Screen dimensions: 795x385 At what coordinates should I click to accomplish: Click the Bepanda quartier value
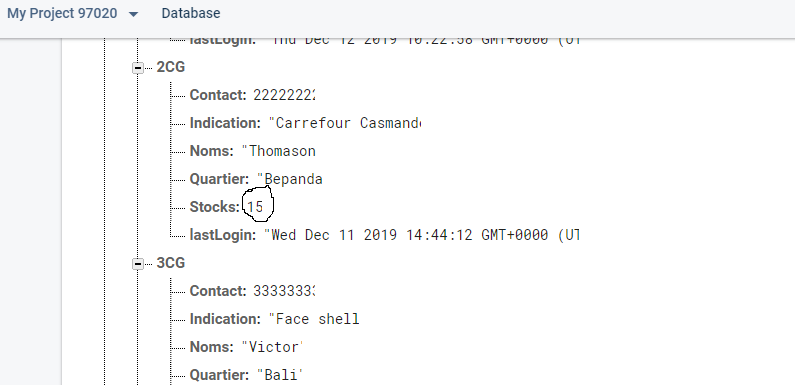click(x=290, y=179)
